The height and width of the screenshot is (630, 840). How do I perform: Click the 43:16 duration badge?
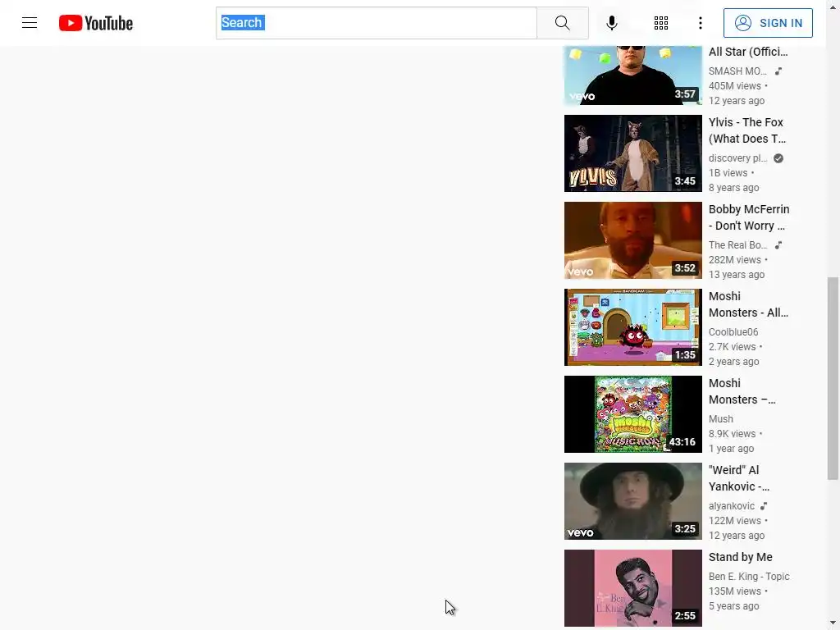tap(682, 442)
